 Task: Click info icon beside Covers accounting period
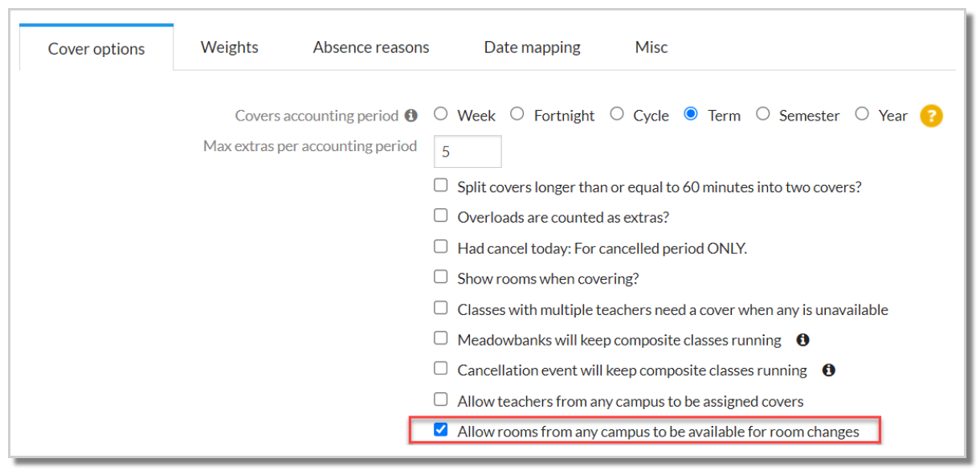[411, 116]
